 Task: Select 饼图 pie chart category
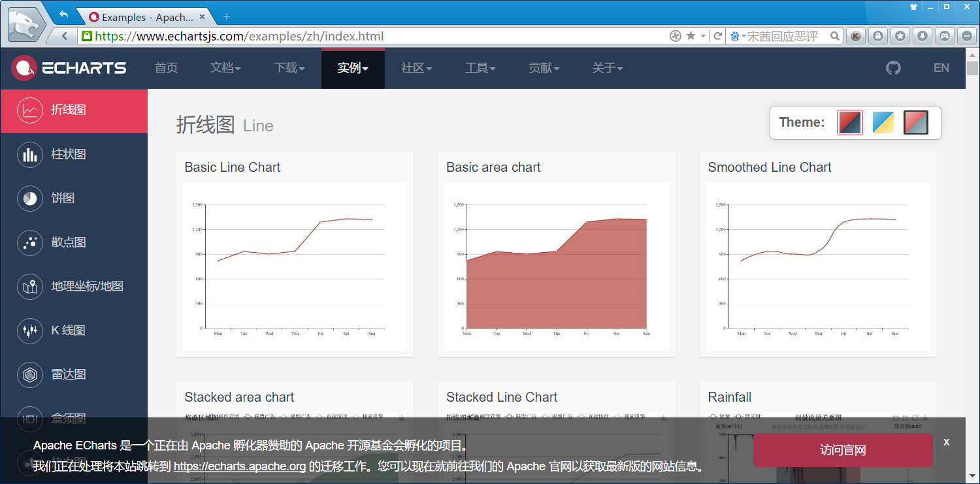click(74, 199)
